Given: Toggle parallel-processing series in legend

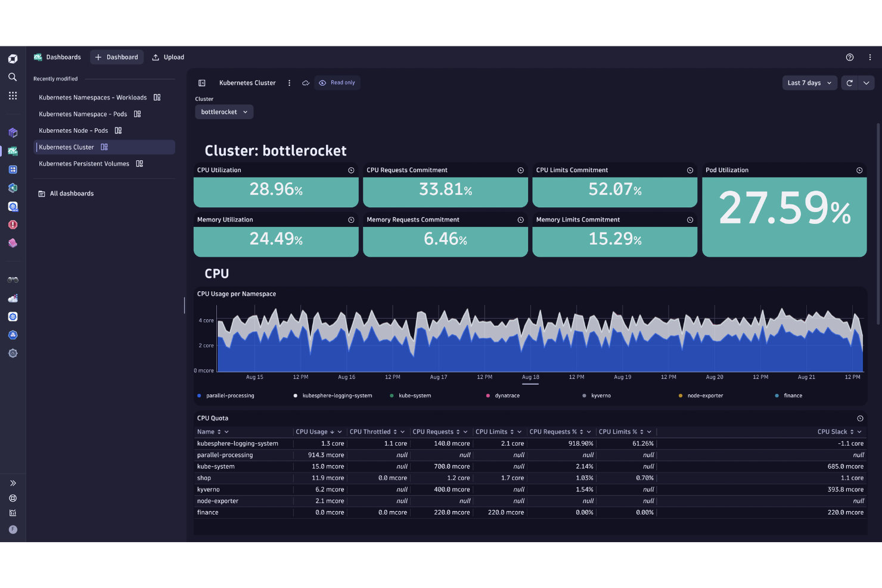Looking at the screenshot, I should point(226,396).
